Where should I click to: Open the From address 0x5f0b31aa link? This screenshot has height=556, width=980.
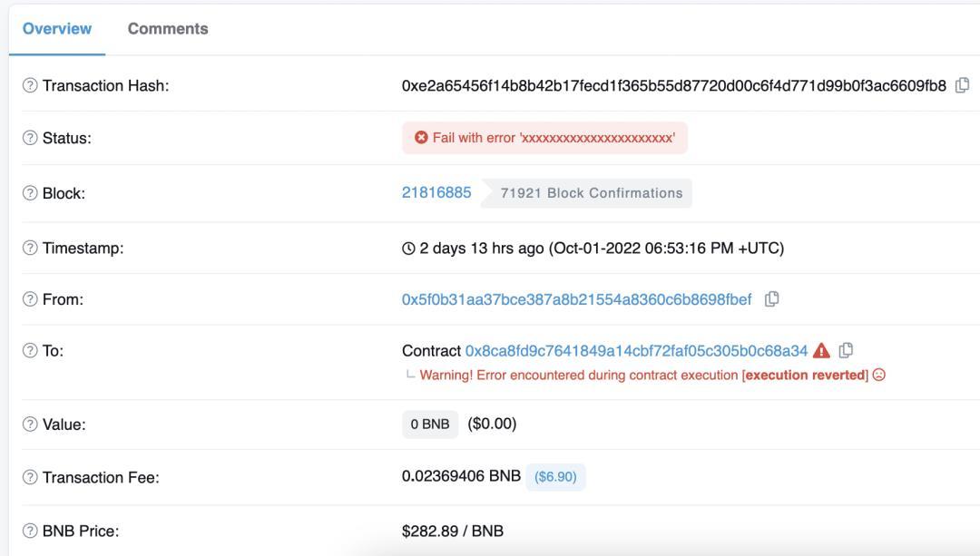(x=576, y=299)
